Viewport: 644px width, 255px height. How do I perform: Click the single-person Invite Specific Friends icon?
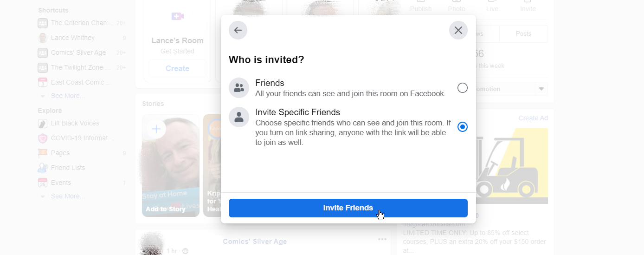click(239, 117)
